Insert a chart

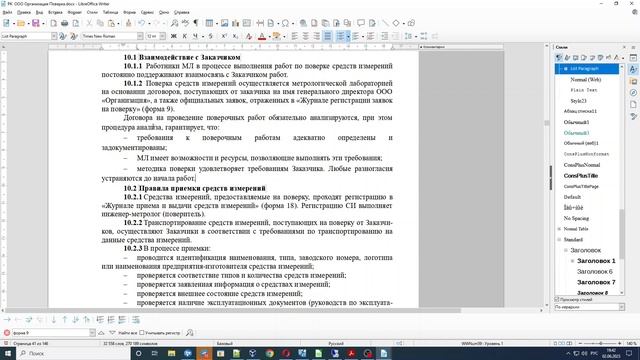pos(236,23)
